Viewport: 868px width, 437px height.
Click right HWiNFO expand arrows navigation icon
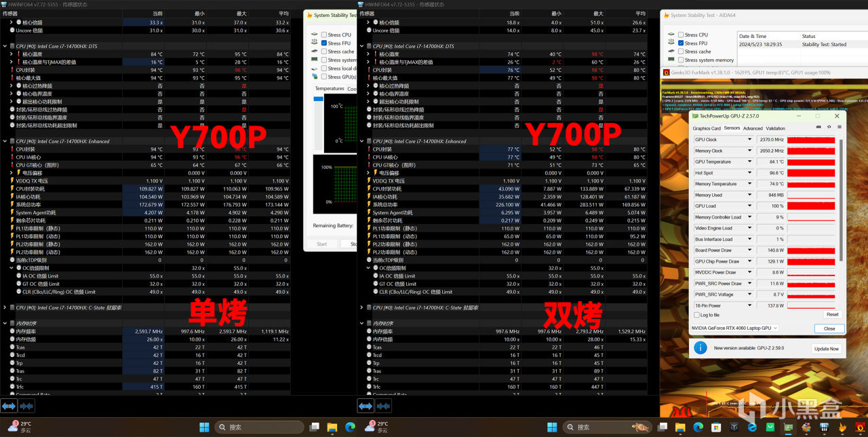(366, 406)
